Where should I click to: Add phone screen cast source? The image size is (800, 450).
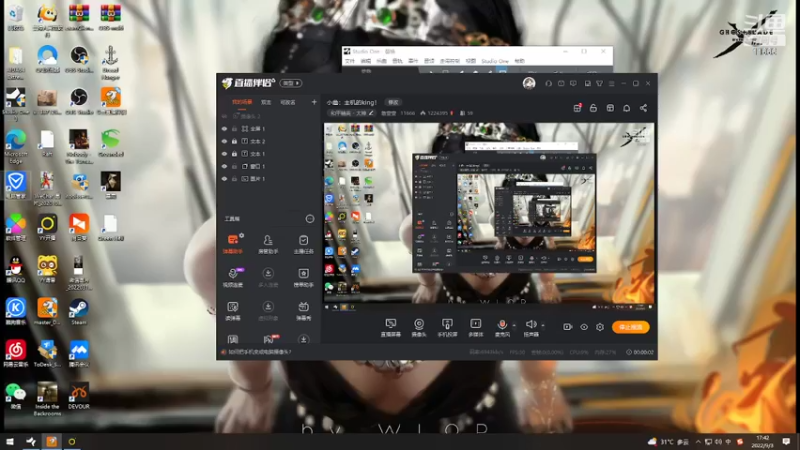[x=447, y=328]
